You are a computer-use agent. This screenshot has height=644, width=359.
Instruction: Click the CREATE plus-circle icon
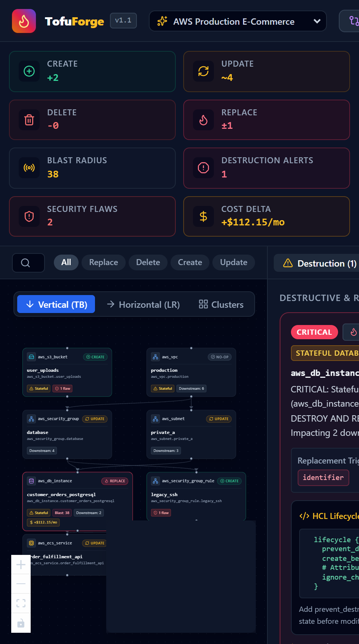pos(29,71)
